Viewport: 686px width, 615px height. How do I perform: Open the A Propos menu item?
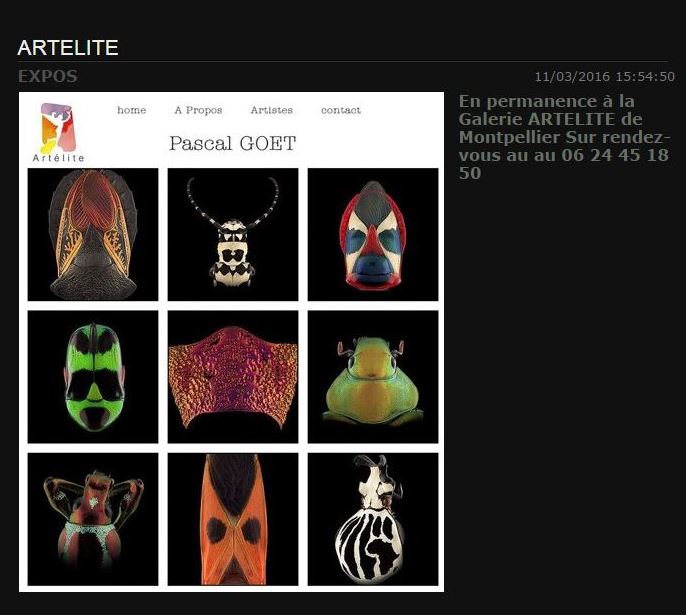coord(198,110)
